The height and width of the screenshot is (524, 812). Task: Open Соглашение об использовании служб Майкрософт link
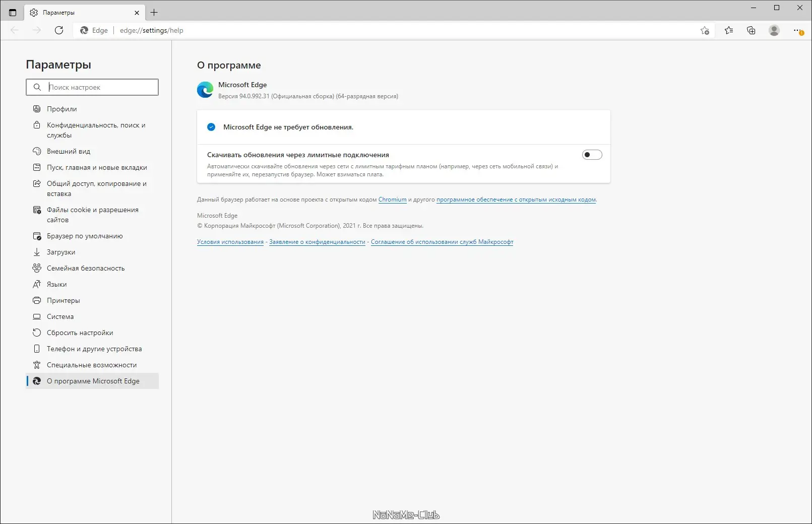[x=442, y=242]
